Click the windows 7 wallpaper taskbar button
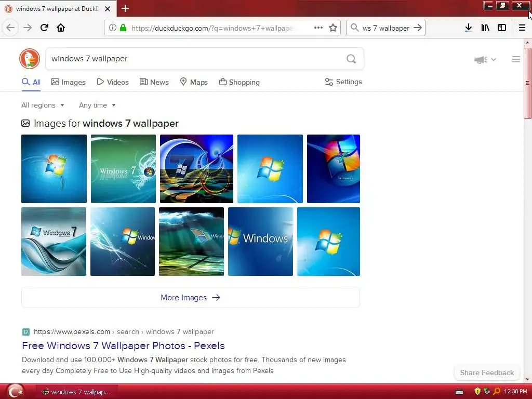 coord(76,392)
